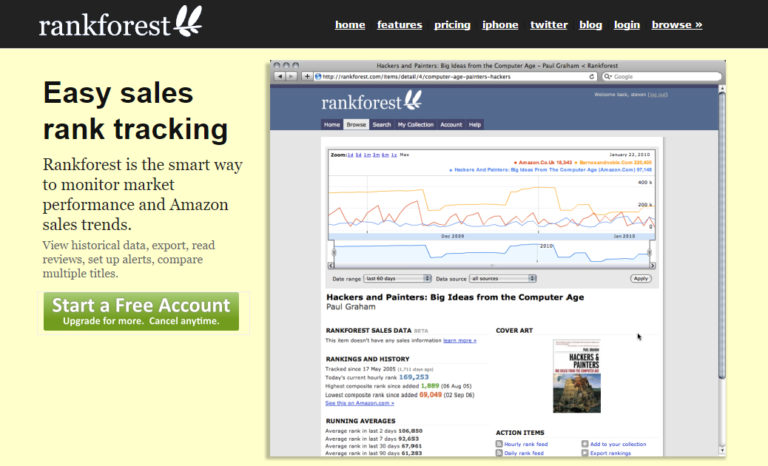Click the Export rankings icon
Screen dimensions: 768x466
coord(585,453)
